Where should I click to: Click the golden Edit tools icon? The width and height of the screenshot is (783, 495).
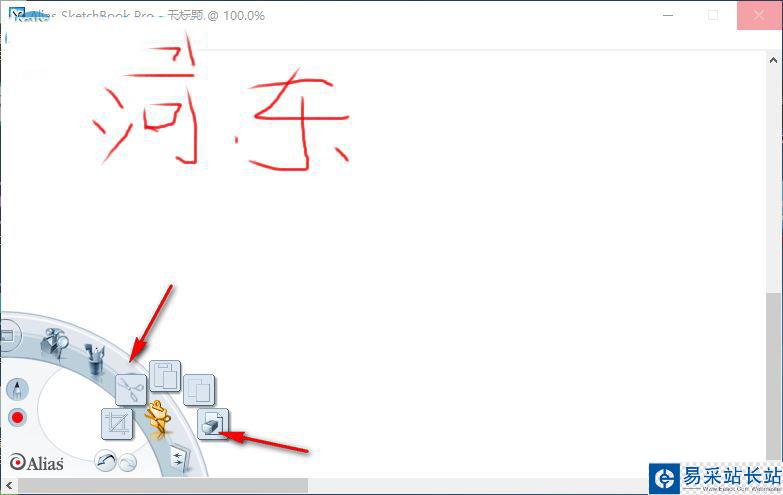[159, 419]
